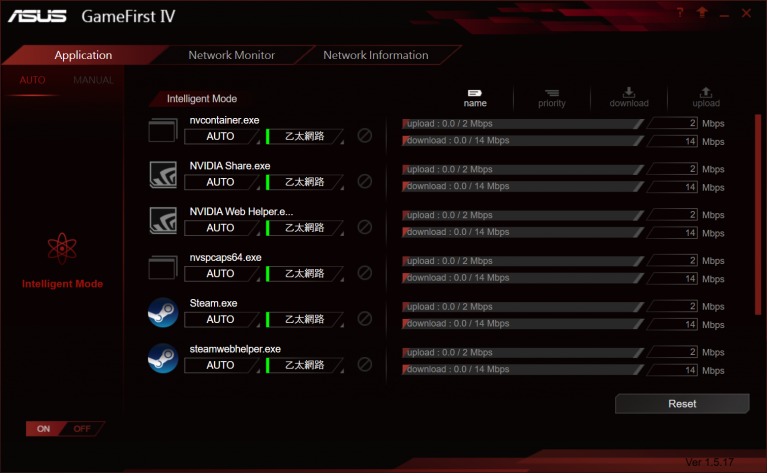
Task: Click the Intelligent Mode header label
Action: click(202, 99)
